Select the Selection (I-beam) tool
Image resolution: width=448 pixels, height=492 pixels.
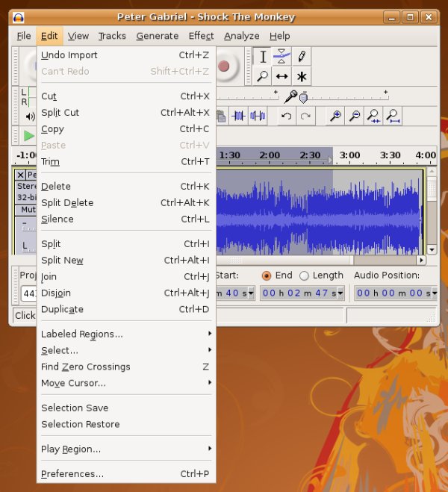pyautogui.click(x=263, y=57)
